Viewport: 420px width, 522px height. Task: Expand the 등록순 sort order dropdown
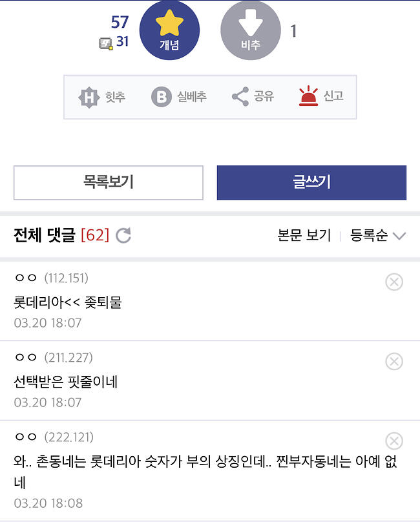pyautogui.click(x=378, y=235)
